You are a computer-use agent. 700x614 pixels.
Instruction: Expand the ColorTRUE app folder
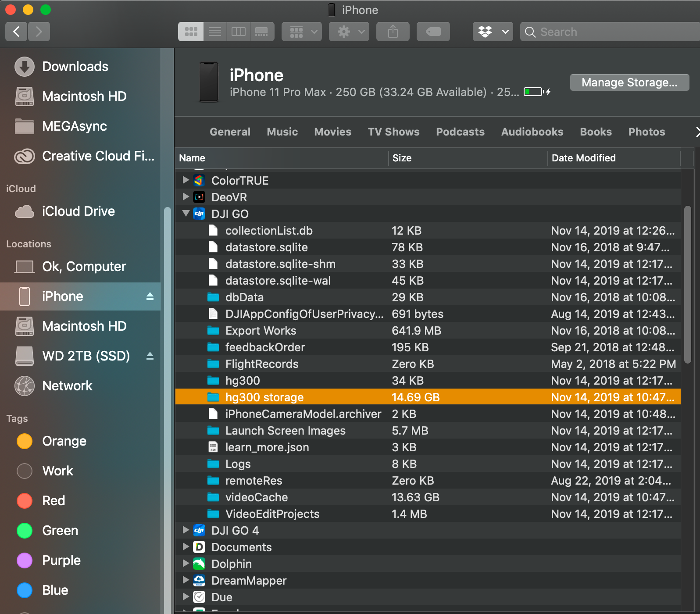coord(186,180)
